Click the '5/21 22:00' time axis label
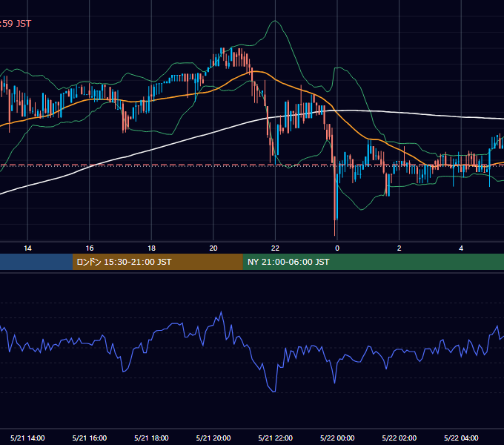The height and width of the screenshot is (445, 504). pos(276,438)
